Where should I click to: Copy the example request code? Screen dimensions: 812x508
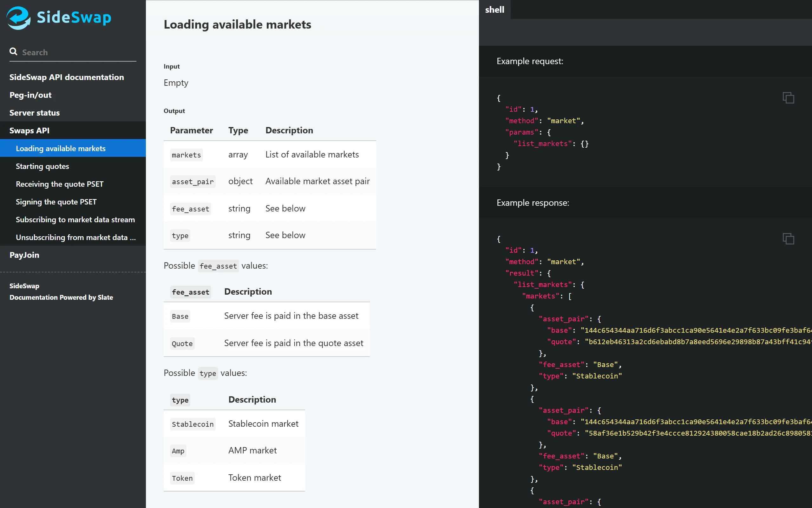pos(788,98)
